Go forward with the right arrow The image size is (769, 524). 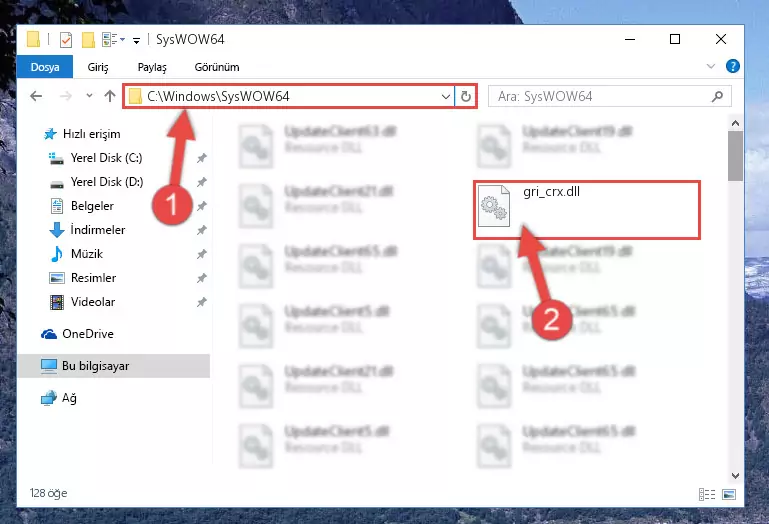(65, 96)
